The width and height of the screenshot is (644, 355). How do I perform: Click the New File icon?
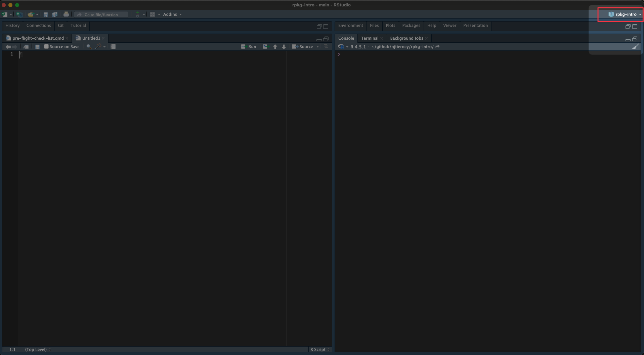coord(5,14)
